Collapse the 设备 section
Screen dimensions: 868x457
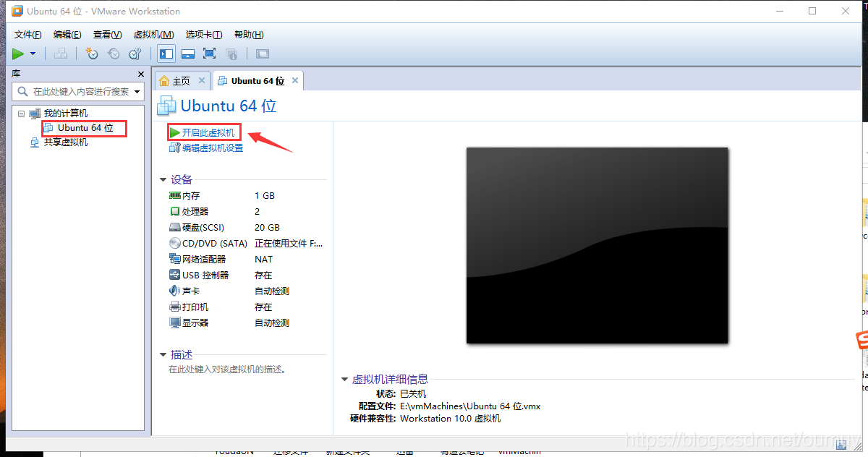click(x=163, y=180)
